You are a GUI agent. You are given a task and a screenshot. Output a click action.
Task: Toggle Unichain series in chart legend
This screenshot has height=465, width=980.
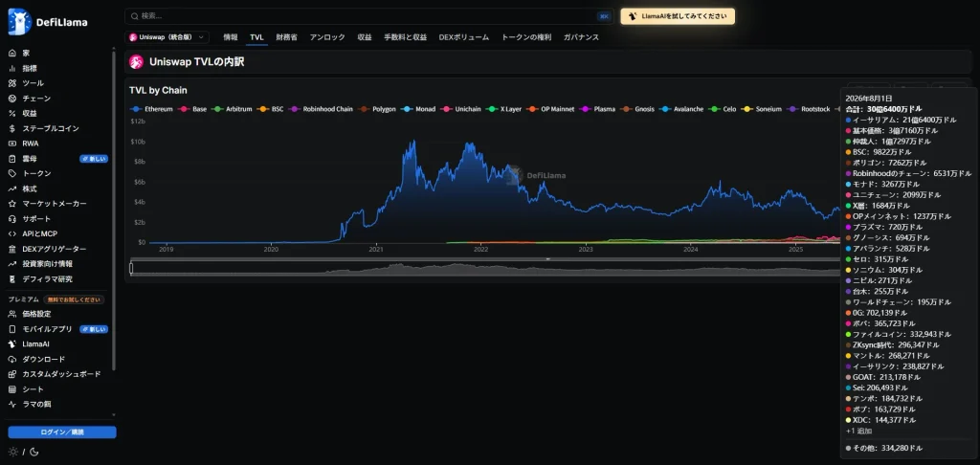point(461,109)
